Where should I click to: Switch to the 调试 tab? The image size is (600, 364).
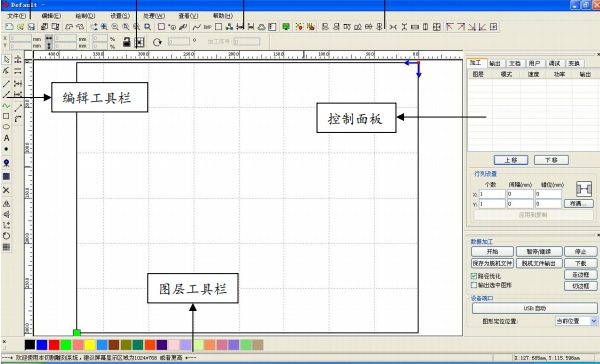pyautogui.click(x=554, y=63)
